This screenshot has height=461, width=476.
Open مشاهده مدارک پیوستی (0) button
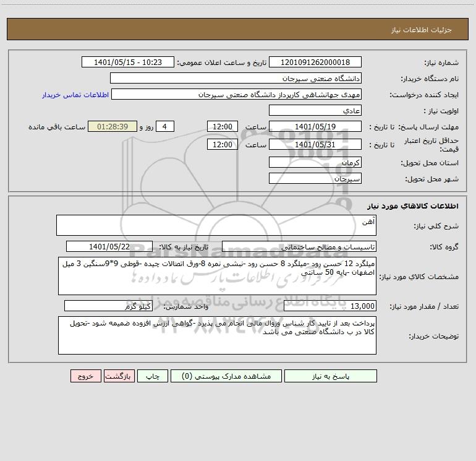tap(226, 376)
